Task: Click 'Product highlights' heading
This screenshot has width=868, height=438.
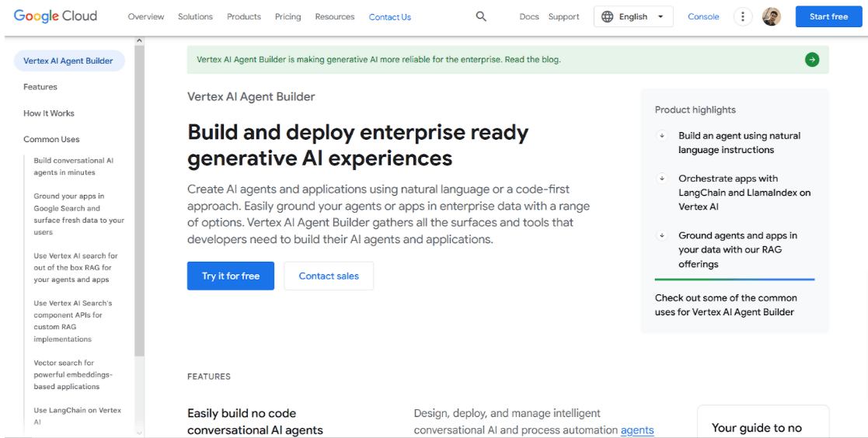Action: pyautogui.click(x=695, y=109)
